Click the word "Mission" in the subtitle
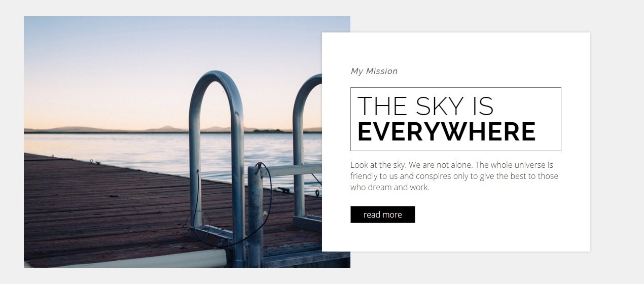Viewport: 644px width, 284px height. [382, 71]
